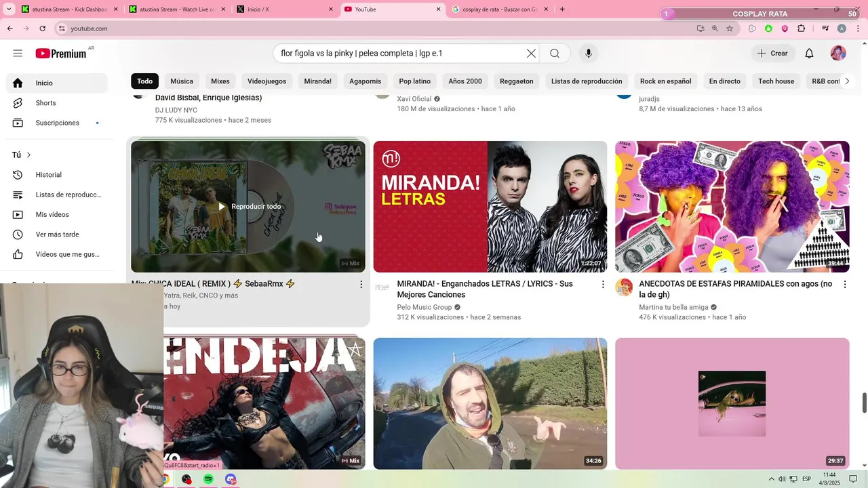
Task: Show more filter chips with right arrow
Action: (846, 81)
